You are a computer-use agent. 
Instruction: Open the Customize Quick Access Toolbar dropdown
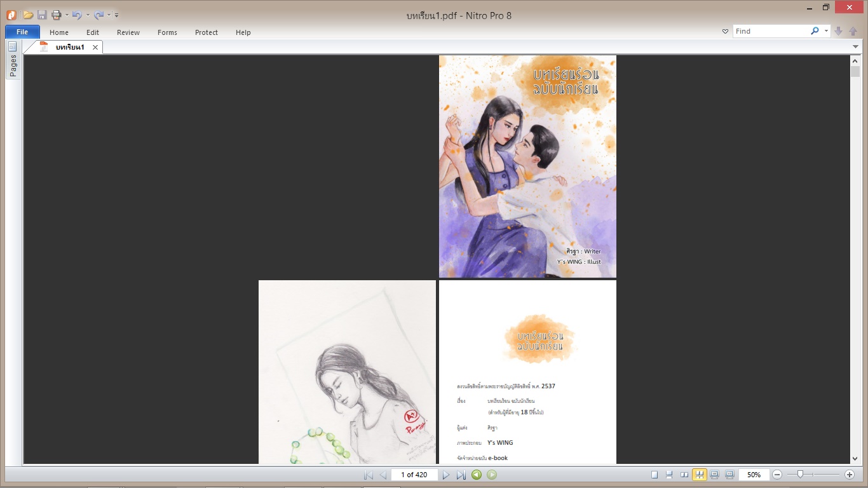coord(116,15)
